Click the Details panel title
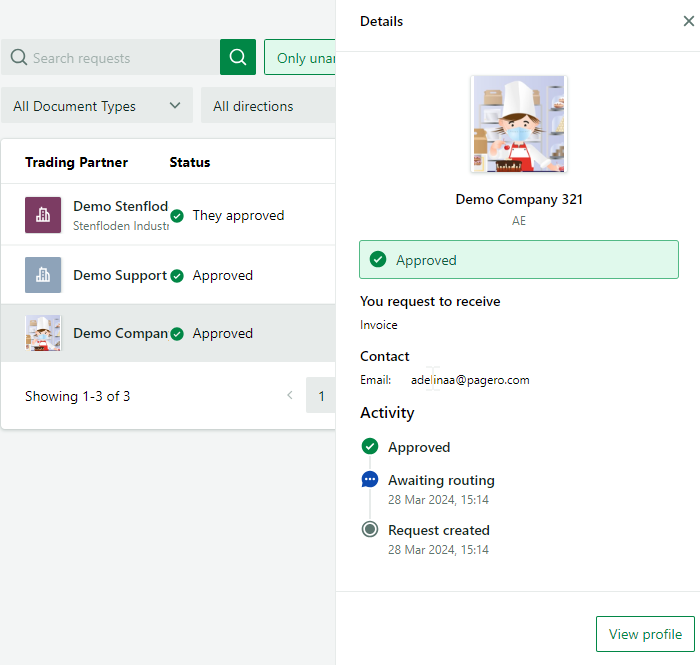700x665 pixels. point(382,21)
